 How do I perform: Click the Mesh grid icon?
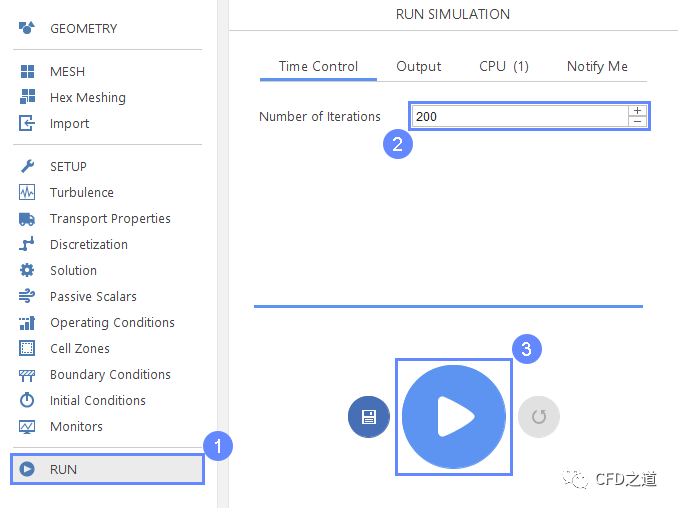[x=27, y=71]
